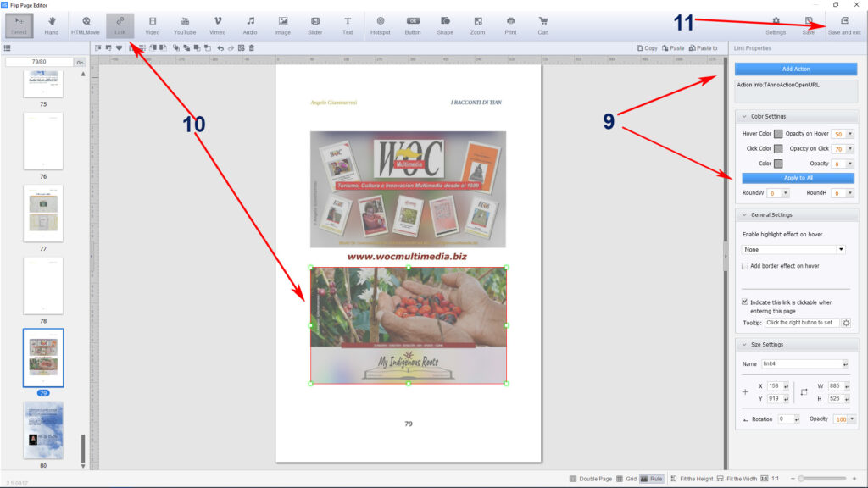Insert a Print element
This screenshot has height=488, width=868.
point(510,25)
